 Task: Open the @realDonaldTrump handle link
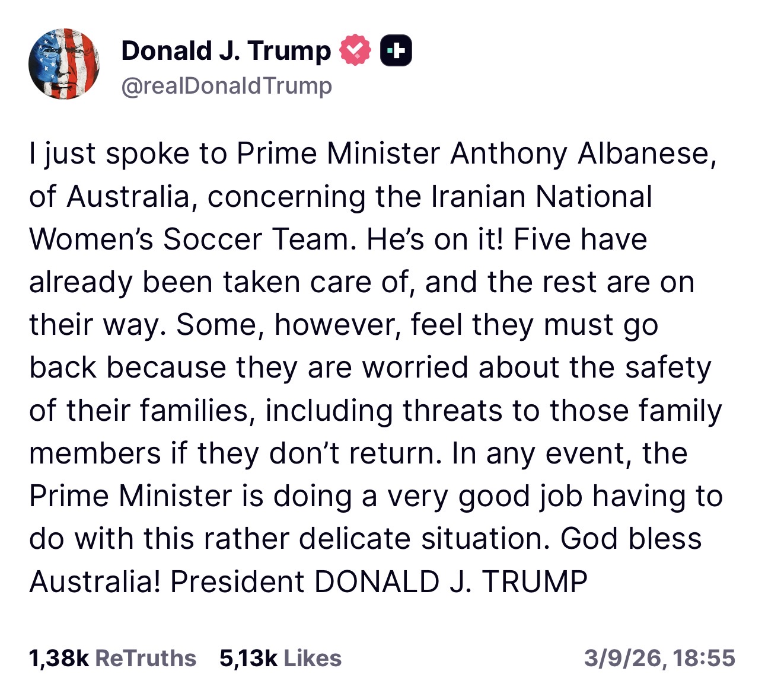(x=226, y=86)
